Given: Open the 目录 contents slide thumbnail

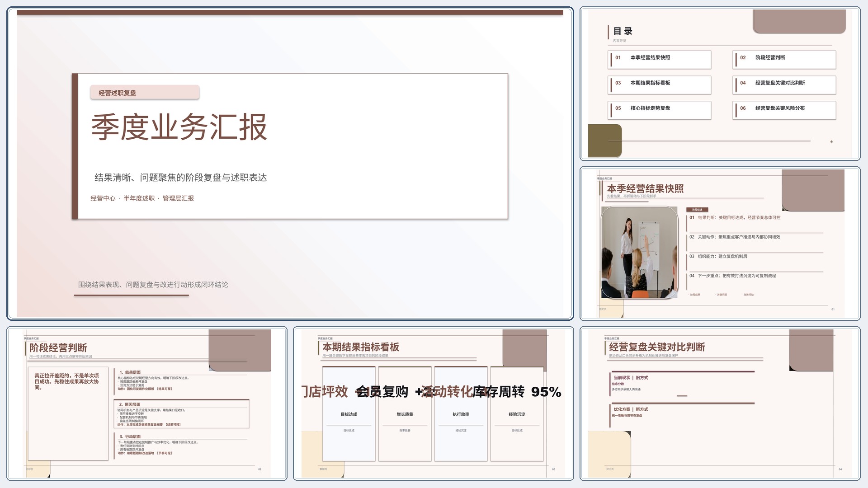Looking at the screenshot, I should tap(720, 84).
